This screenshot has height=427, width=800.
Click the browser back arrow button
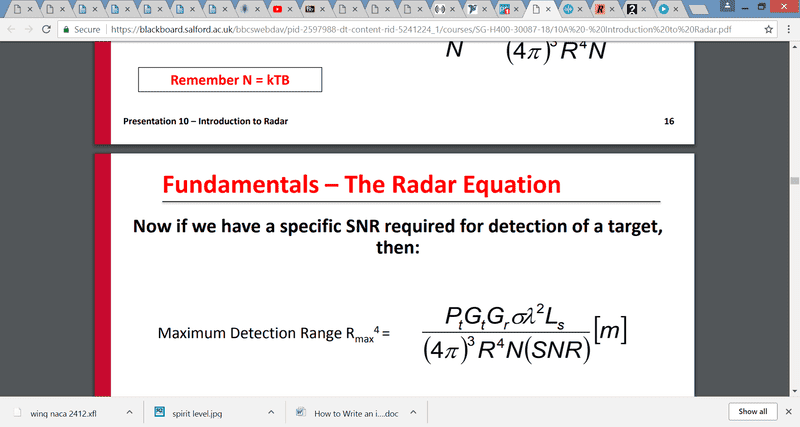click(x=10, y=30)
